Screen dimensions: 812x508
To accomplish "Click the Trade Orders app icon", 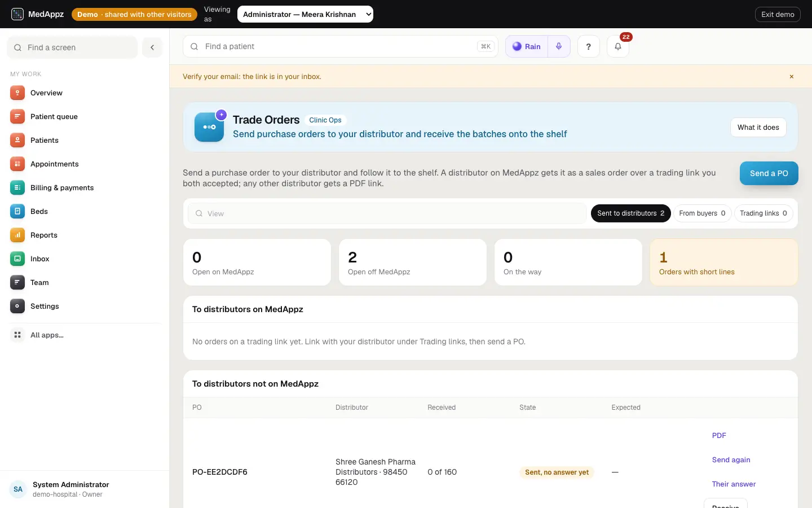I will [x=209, y=127].
